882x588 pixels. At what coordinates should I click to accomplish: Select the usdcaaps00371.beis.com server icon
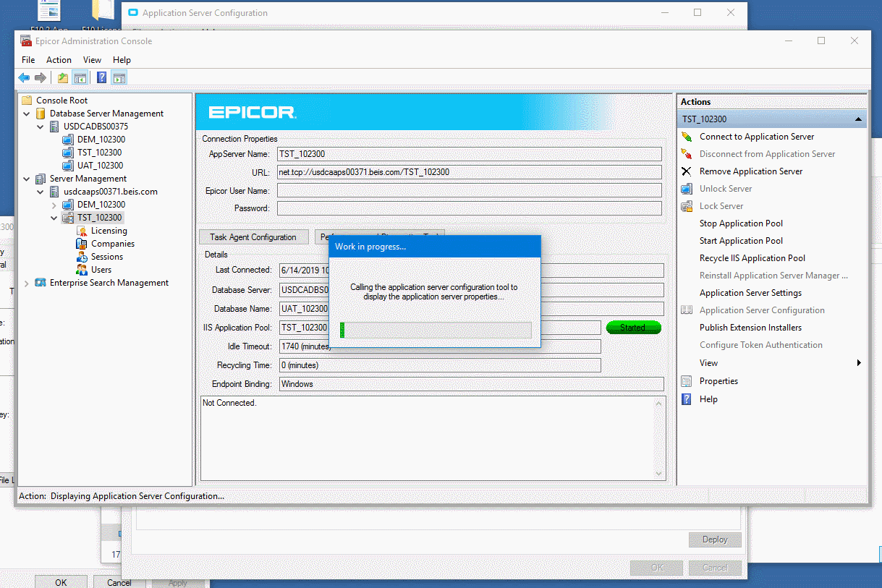click(x=54, y=192)
